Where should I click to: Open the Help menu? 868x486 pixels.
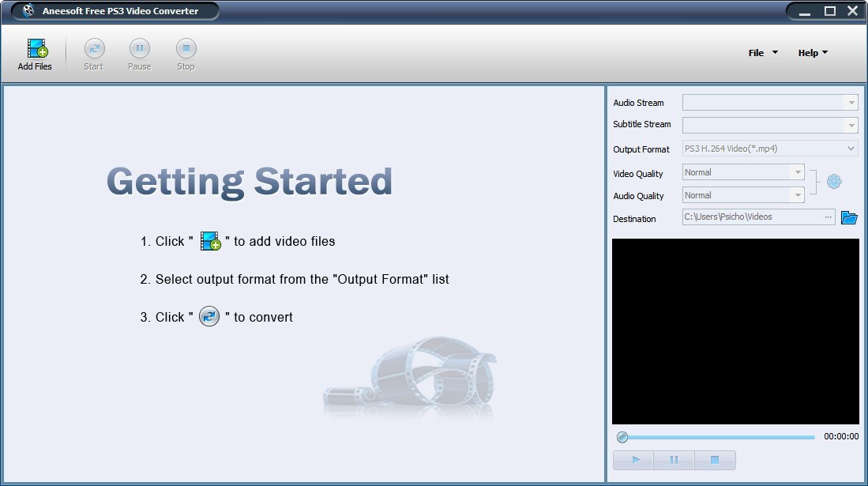(x=810, y=52)
